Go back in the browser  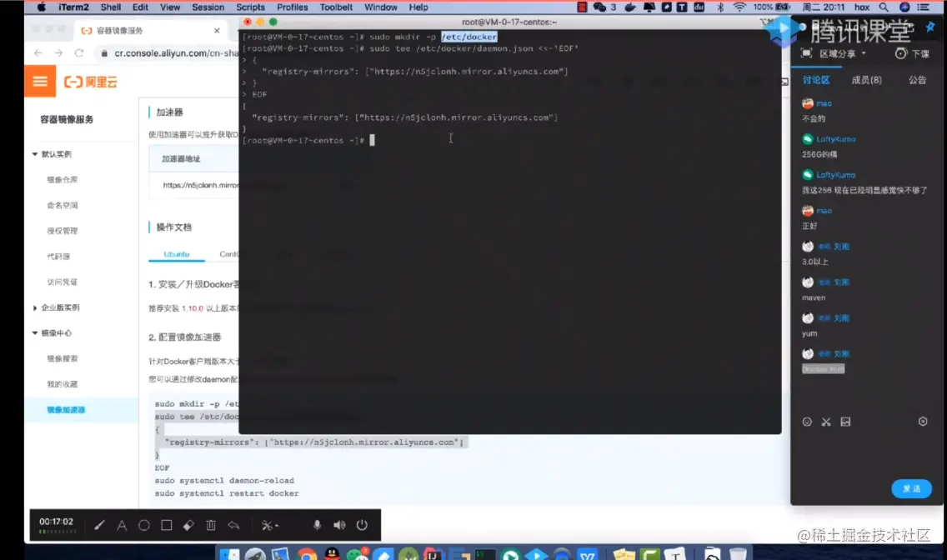point(38,53)
